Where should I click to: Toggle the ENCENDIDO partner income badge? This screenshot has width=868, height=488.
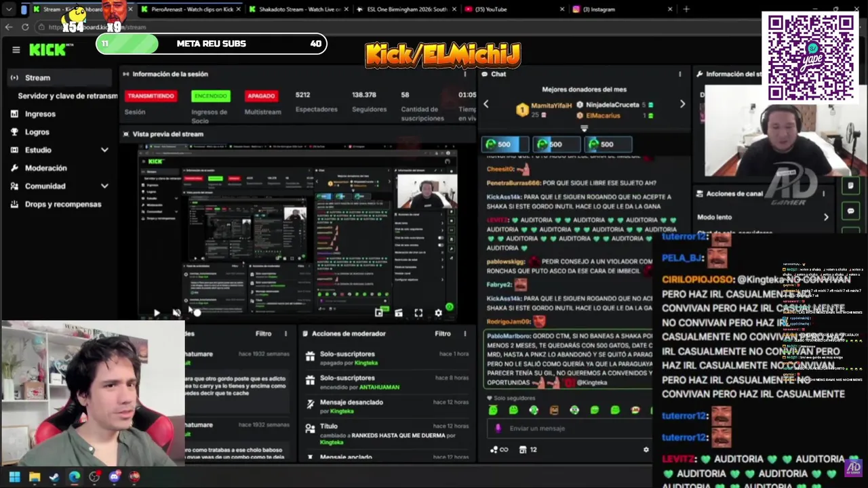pos(211,96)
